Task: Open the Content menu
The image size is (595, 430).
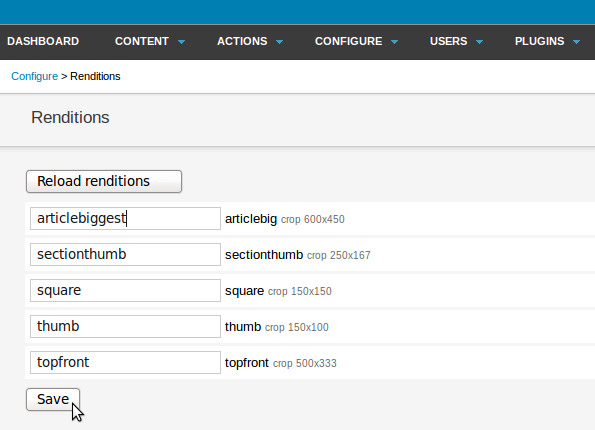Action: coord(142,41)
